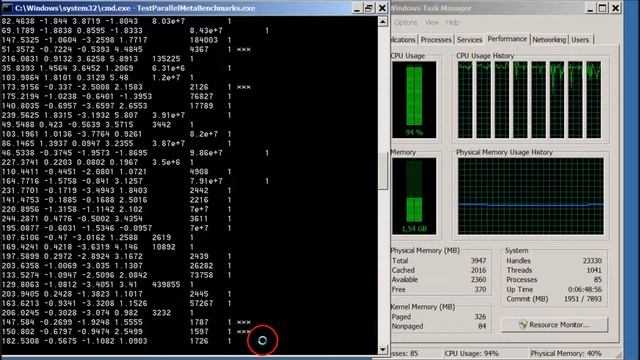Click the console scrollbar down arrow

pos(383,349)
